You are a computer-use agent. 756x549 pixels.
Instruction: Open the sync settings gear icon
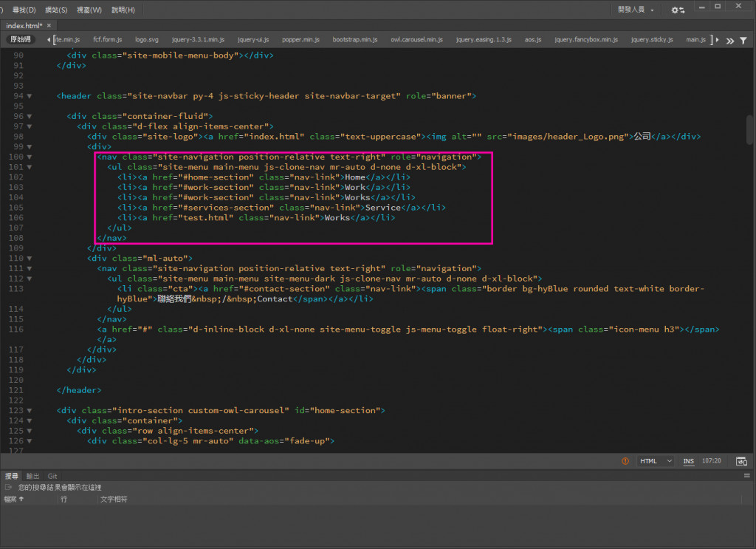[677, 10]
